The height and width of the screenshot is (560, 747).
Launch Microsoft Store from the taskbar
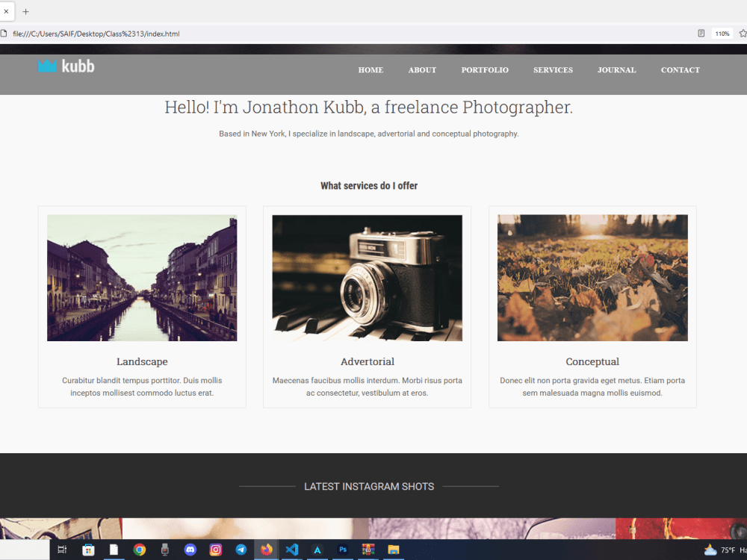(x=88, y=550)
